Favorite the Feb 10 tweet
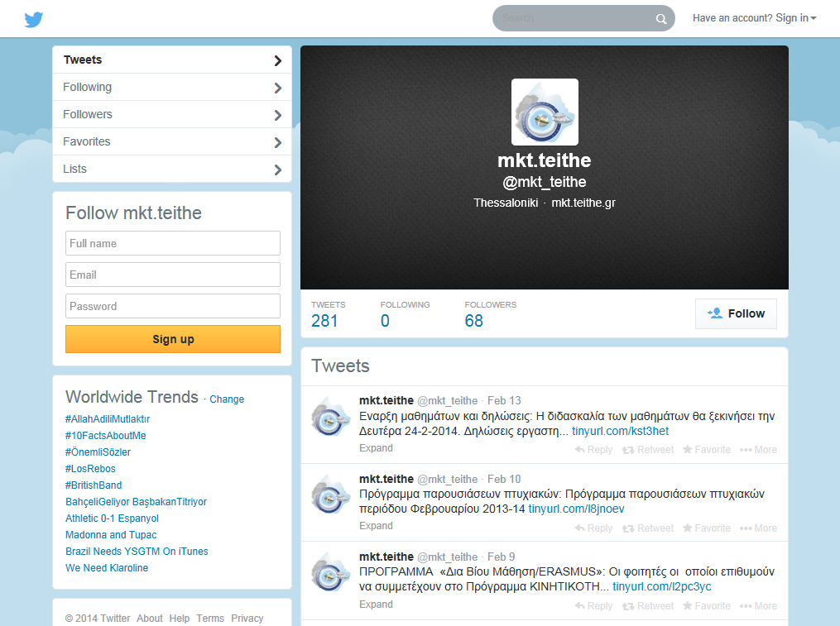This screenshot has height=626, width=840. click(x=707, y=528)
